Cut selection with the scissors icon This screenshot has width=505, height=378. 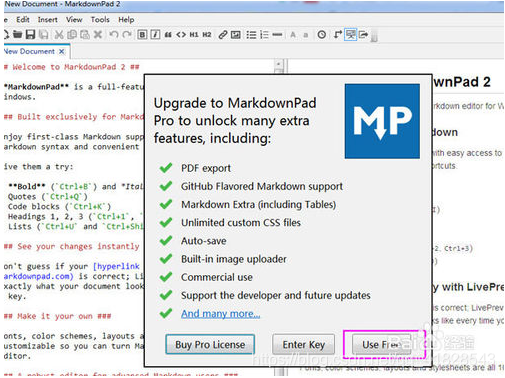[59, 35]
